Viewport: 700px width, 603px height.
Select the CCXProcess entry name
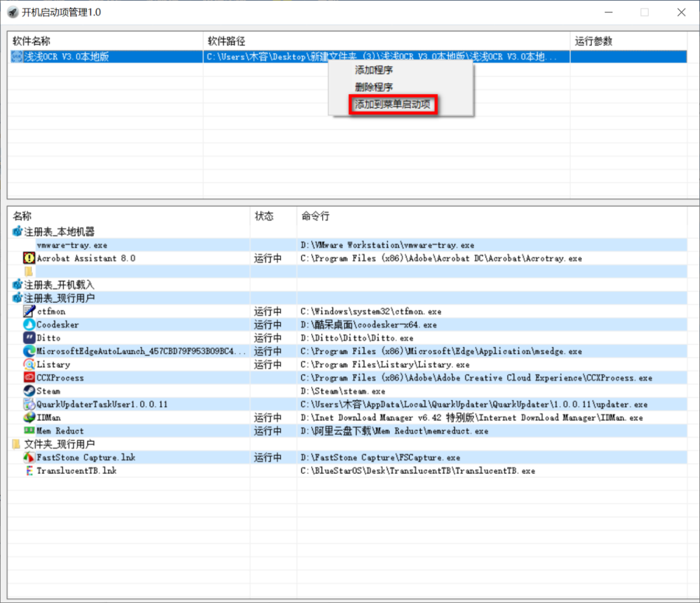pos(60,378)
